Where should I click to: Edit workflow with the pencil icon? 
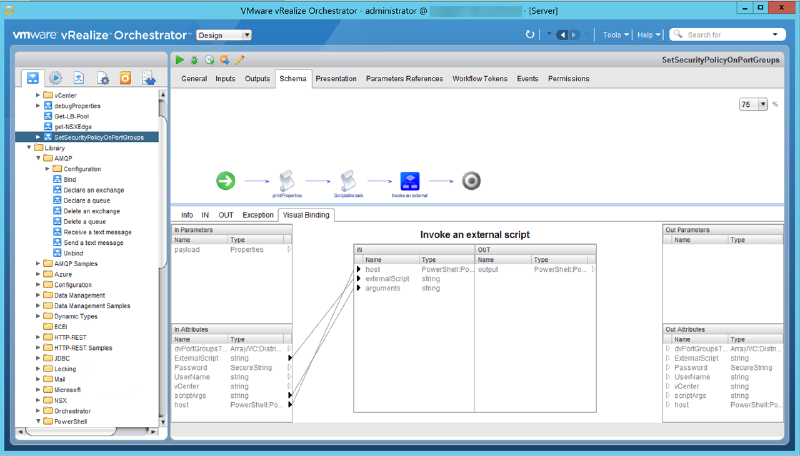click(240, 60)
